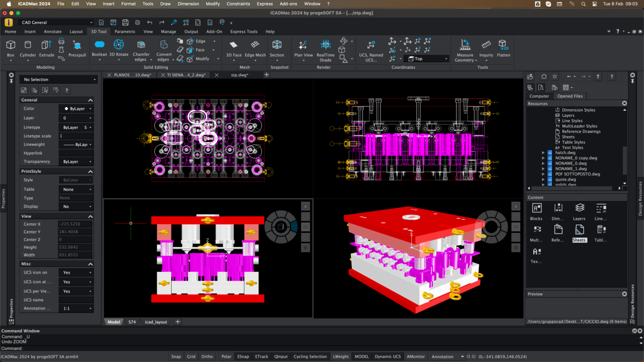The height and width of the screenshot is (362, 644).
Task: Switch to the PLANOS ...10.dwg tab
Action: tap(132, 75)
